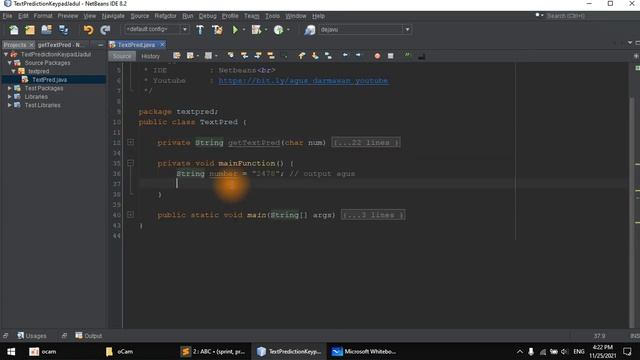Open dropdown arrow next to Run Project
Image resolution: width=640 pixels, height=360 pixels.
(x=244, y=30)
